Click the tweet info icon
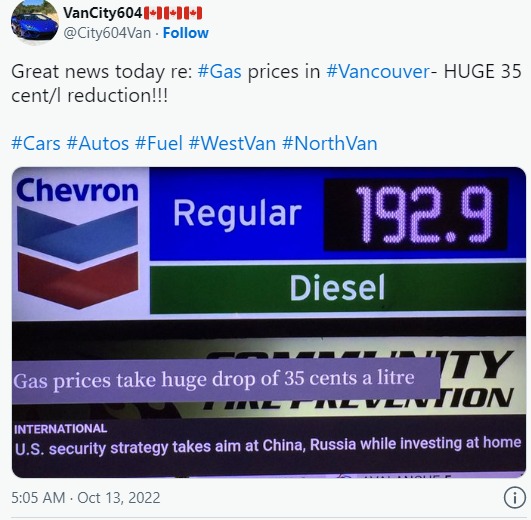The height and width of the screenshot is (520, 531). 514,498
